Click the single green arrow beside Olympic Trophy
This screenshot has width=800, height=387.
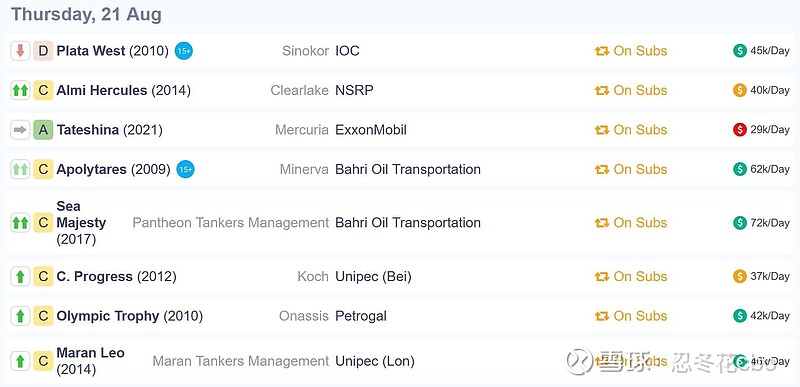coord(20,316)
